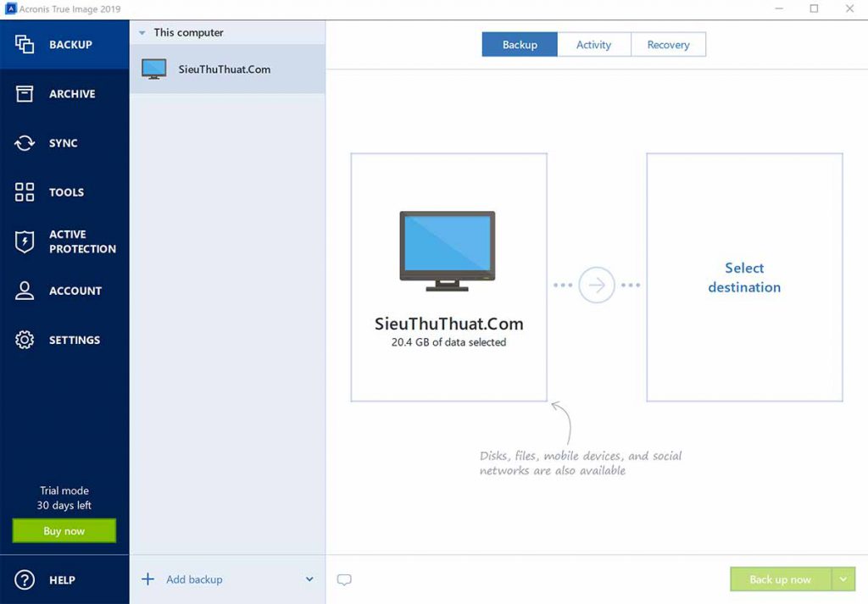Maximize the Acronis True Image window
Screen dimensions: 868x604
[814, 8]
